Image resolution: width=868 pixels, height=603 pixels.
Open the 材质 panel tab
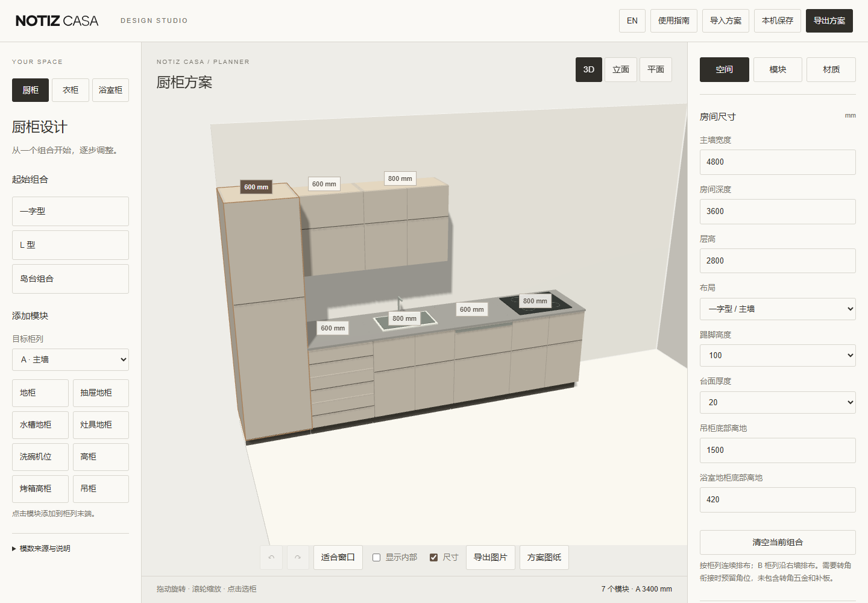[x=831, y=69]
